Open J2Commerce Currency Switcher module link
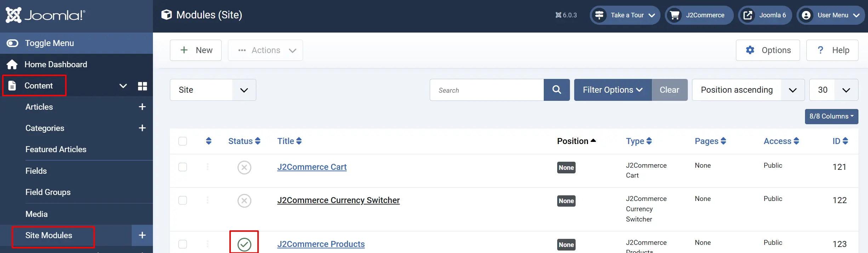Screen dimensions: 868x253 click(x=338, y=200)
